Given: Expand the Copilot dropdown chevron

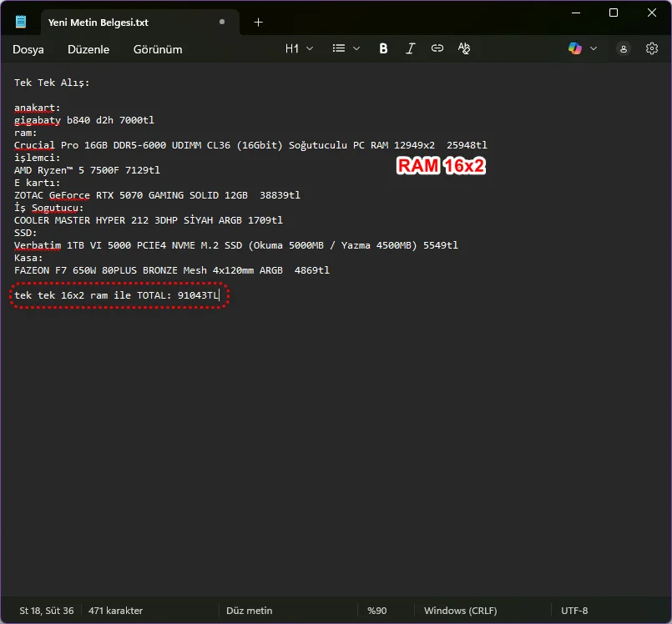Looking at the screenshot, I should 594,49.
